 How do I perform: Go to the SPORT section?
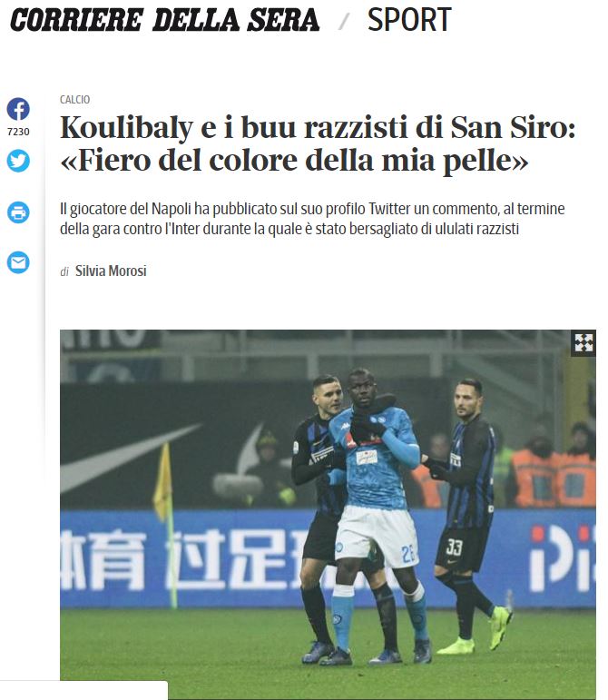(x=409, y=20)
